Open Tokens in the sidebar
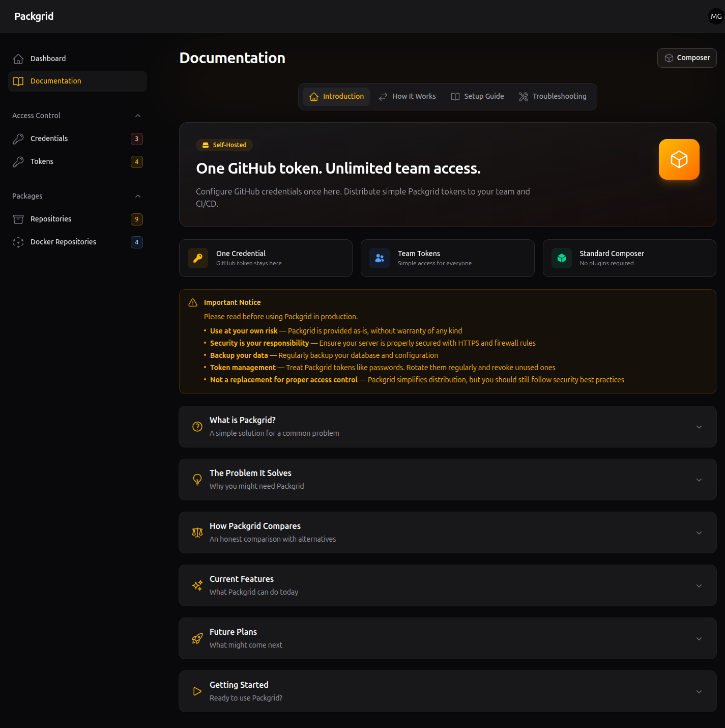The height and width of the screenshot is (728, 725). (x=77, y=161)
